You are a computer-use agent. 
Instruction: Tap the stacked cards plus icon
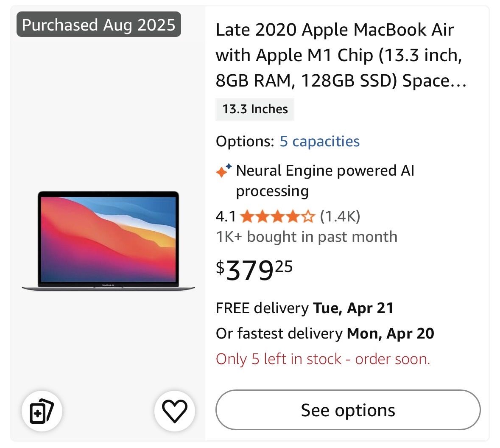(x=42, y=411)
